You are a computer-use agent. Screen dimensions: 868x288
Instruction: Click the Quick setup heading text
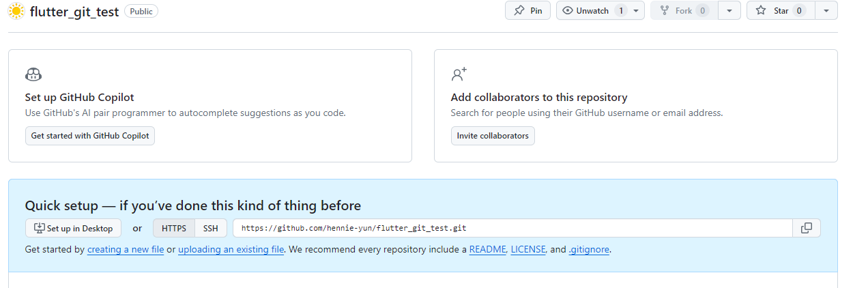pos(193,205)
